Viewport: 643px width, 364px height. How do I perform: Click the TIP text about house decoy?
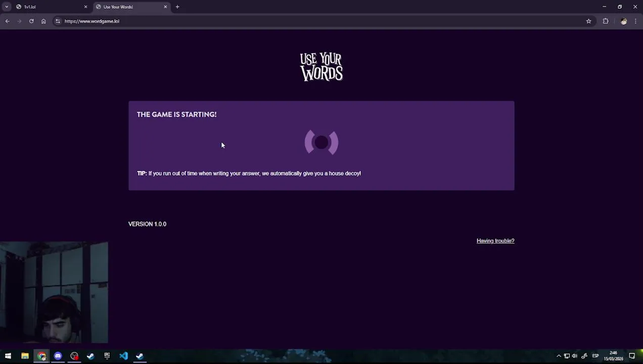pyautogui.click(x=249, y=173)
